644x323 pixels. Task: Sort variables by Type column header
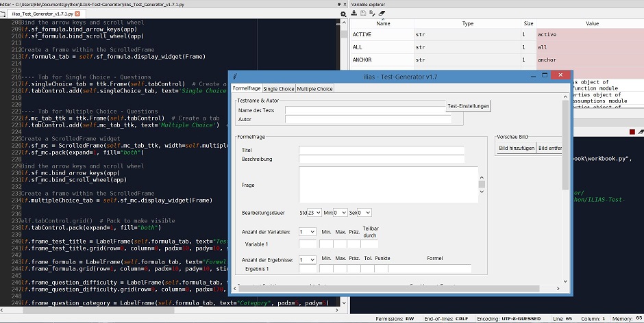pos(468,23)
